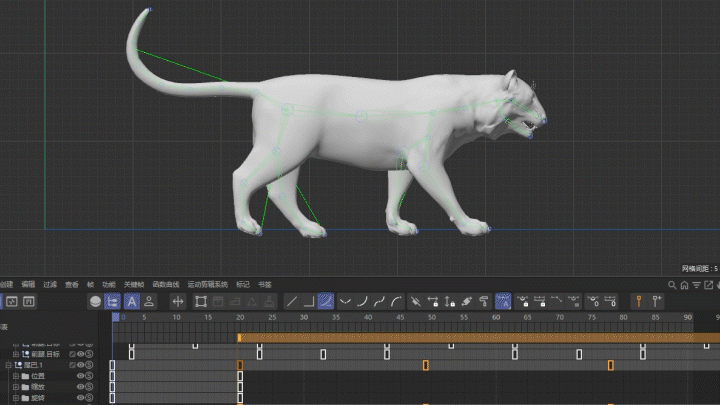Select the 尾巴.1 track name
The height and width of the screenshot is (405, 720).
pos(34,365)
